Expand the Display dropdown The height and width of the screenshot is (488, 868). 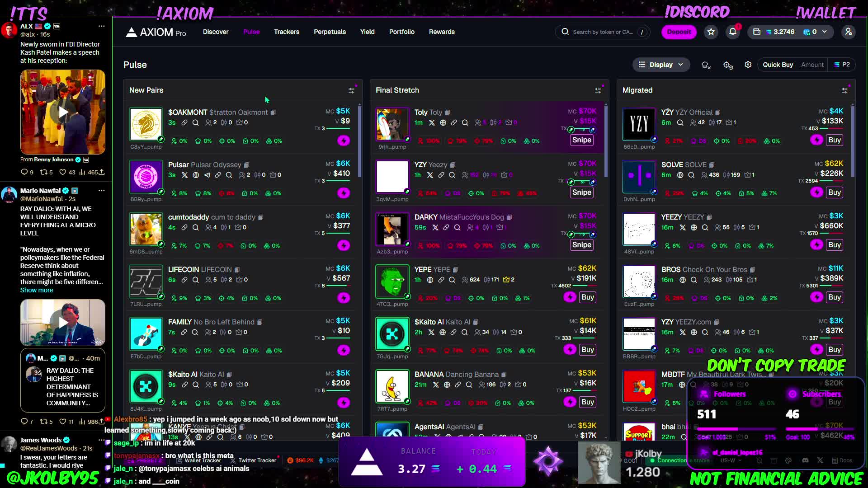(x=661, y=65)
